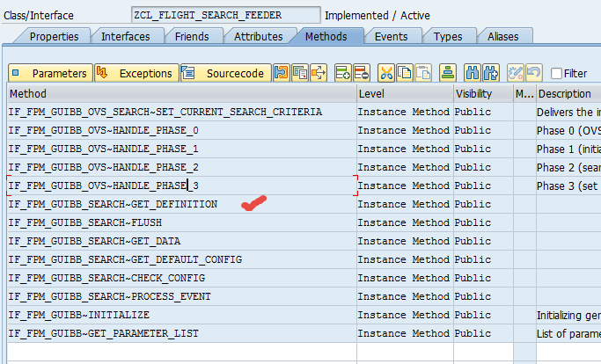This screenshot has height=364, width=601.
Task: Click the insert row icon
Action: (x=342, y=73)
